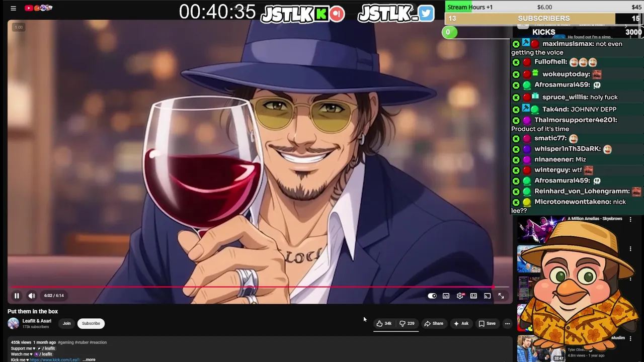The width and height of the screenshot is (644, 362).
Task: Click the green X beside Reinhard_von_Lohengramm message
Action: coord(516,192)
